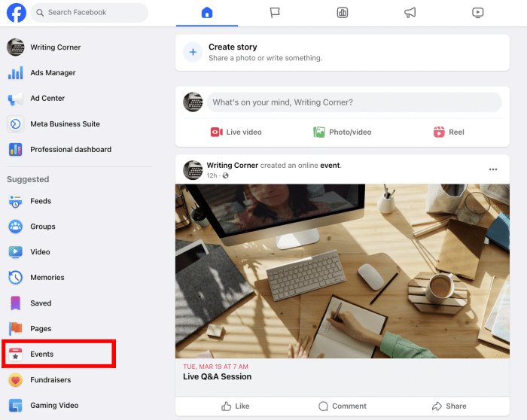Open the Video play tab

coord(477,13)
